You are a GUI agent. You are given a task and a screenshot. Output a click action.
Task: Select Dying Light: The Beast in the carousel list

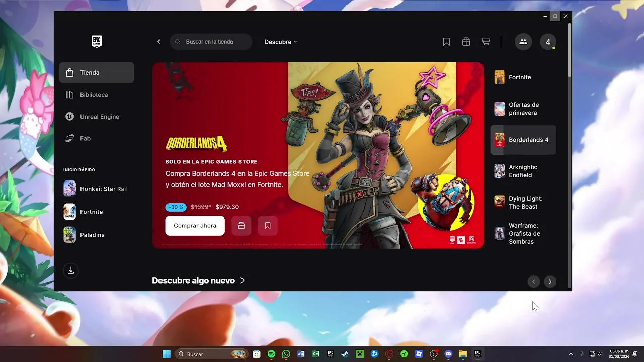coord(523,202)
